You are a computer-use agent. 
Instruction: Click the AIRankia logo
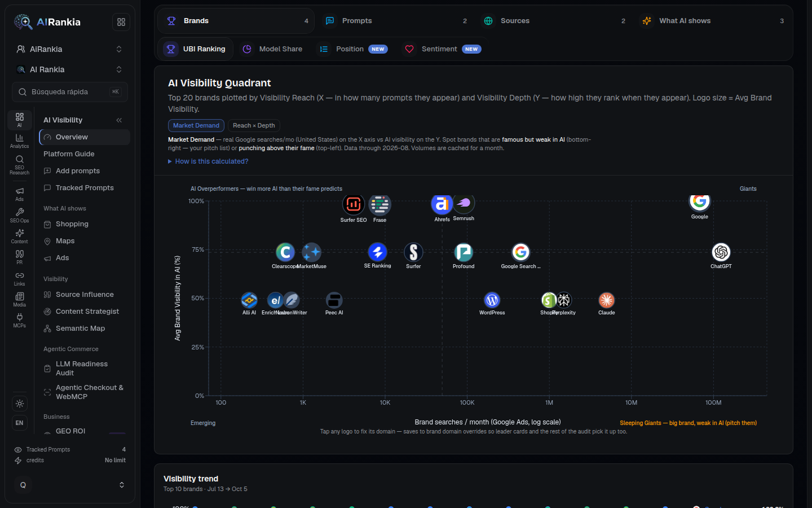click(x=47, y=22)
